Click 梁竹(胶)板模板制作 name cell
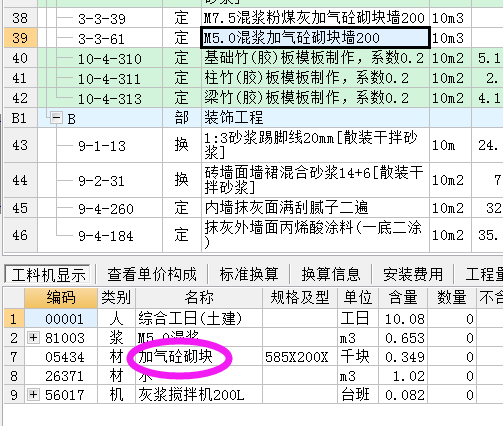 pyautogui.click(x=315, y=98)
